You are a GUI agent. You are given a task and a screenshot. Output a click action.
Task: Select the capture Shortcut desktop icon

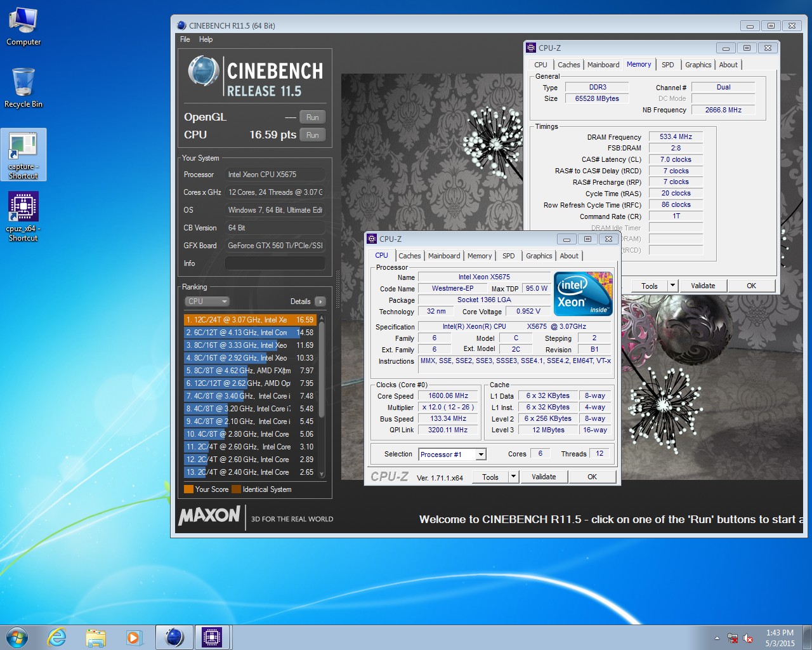(x=23, y=156)
